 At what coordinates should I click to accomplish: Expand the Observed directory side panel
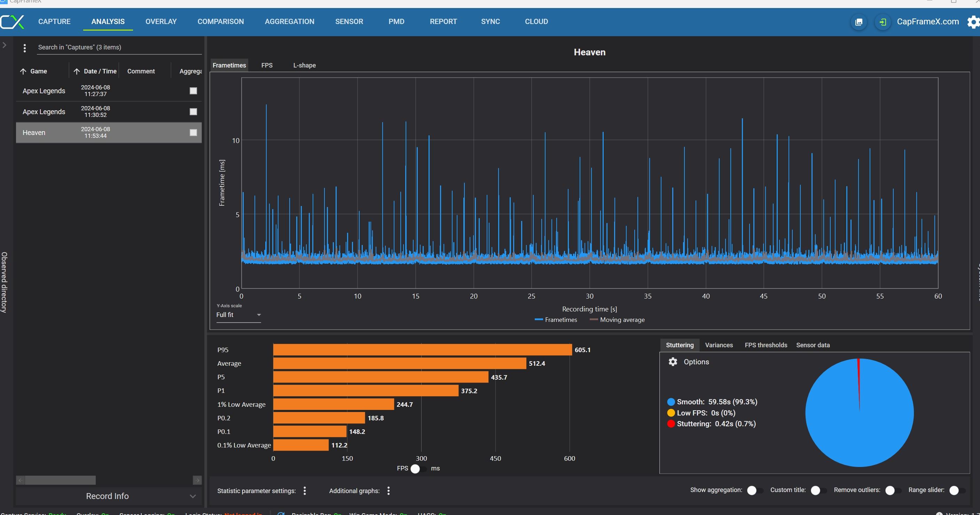[4, 45]
